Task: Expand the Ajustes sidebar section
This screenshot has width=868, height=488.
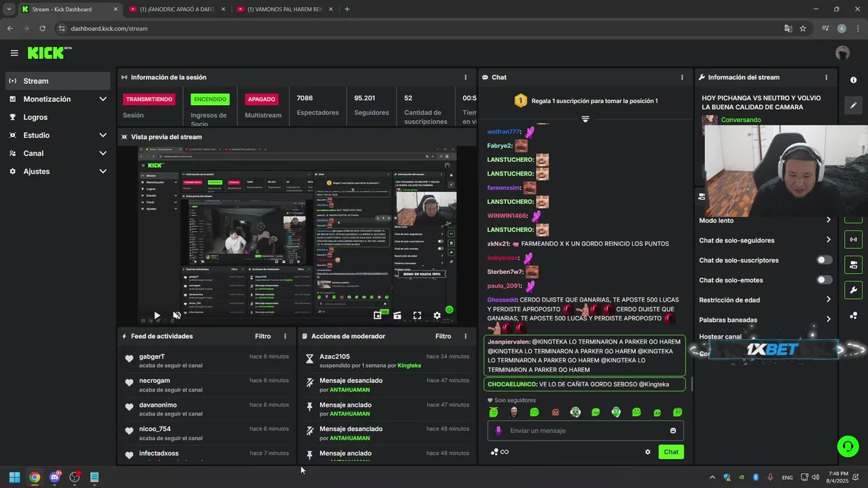Action: (58, 171)
